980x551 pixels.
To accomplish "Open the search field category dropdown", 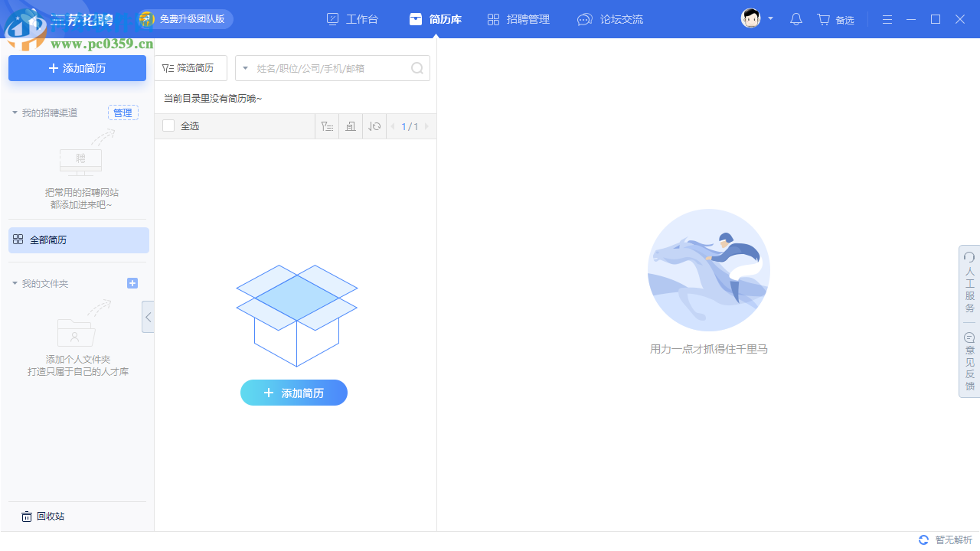I will 245,68.
